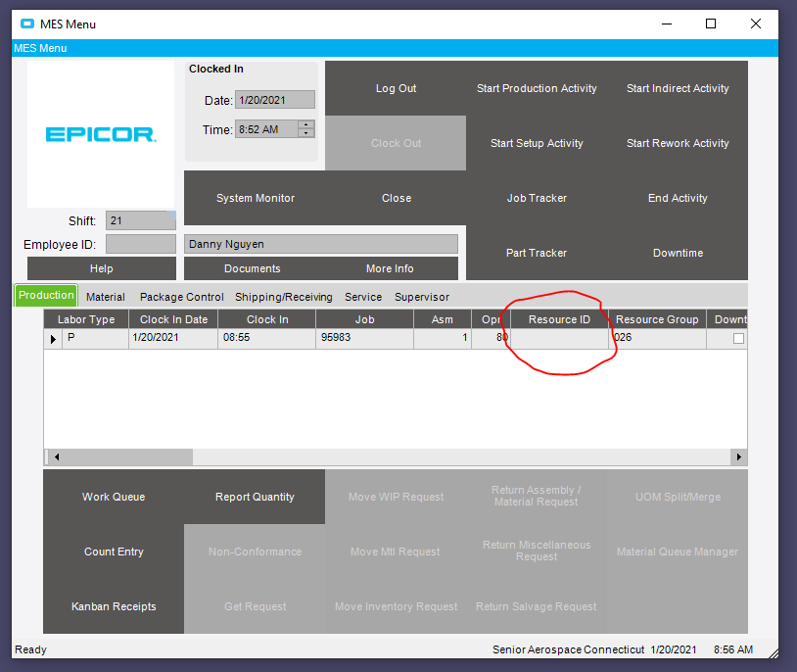This screenshot has height=672, width=797.
Task: Click the Clock Out button
Action: click(396, 143)
